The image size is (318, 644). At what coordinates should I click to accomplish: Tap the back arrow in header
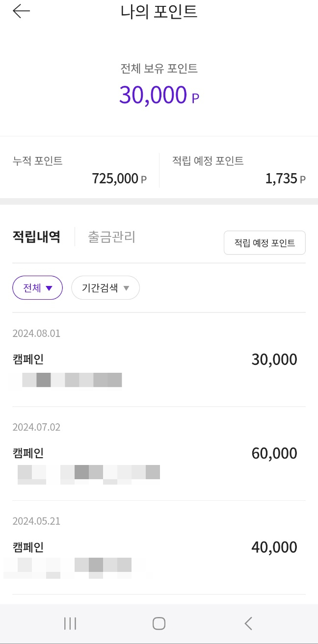click(21, 12)
